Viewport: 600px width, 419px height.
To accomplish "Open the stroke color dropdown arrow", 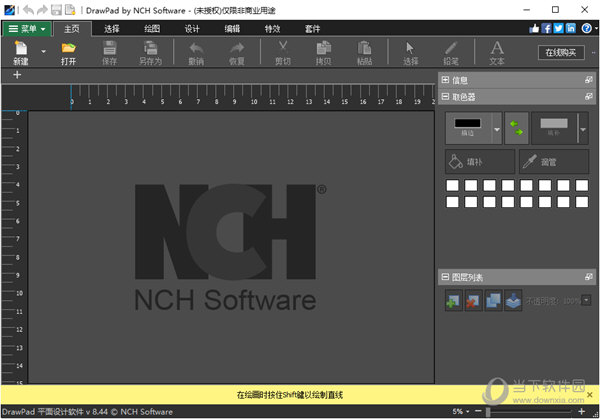I will tap(497, 129).
